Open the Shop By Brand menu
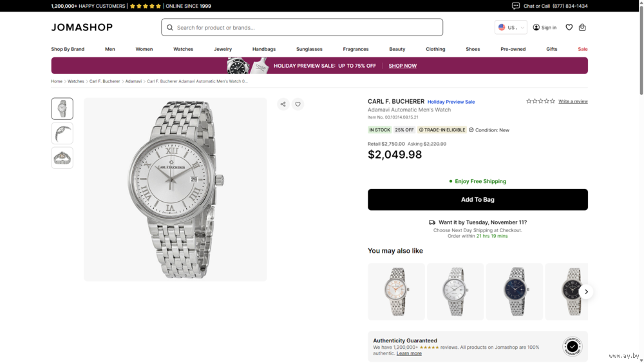Viewport: 644px width, 363px height. [x=68, y=49]
